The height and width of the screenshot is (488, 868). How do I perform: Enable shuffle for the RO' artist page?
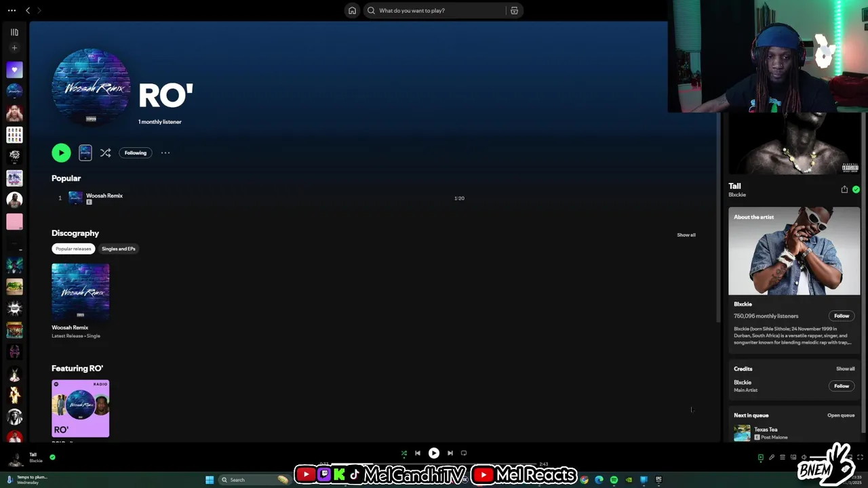[x=105, y=152]
